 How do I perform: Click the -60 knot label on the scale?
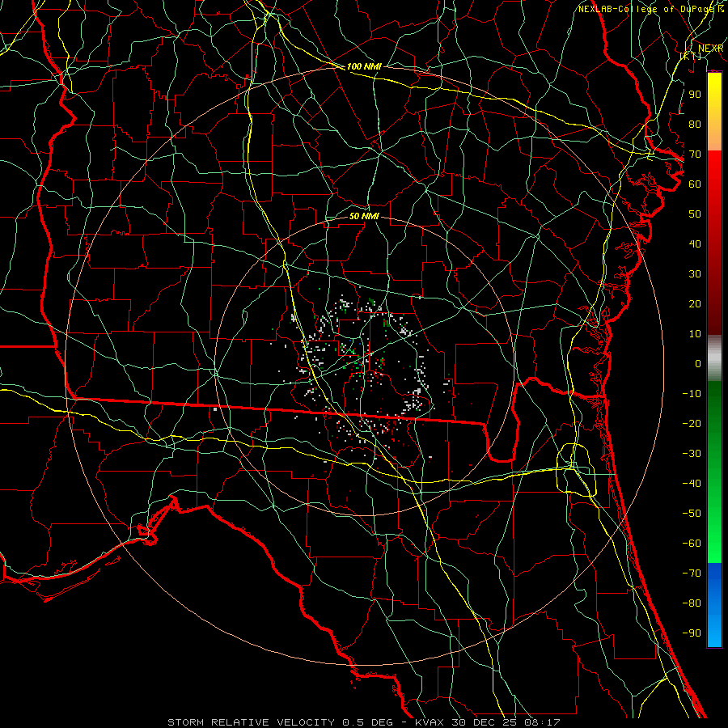click(x=692, y=544)
